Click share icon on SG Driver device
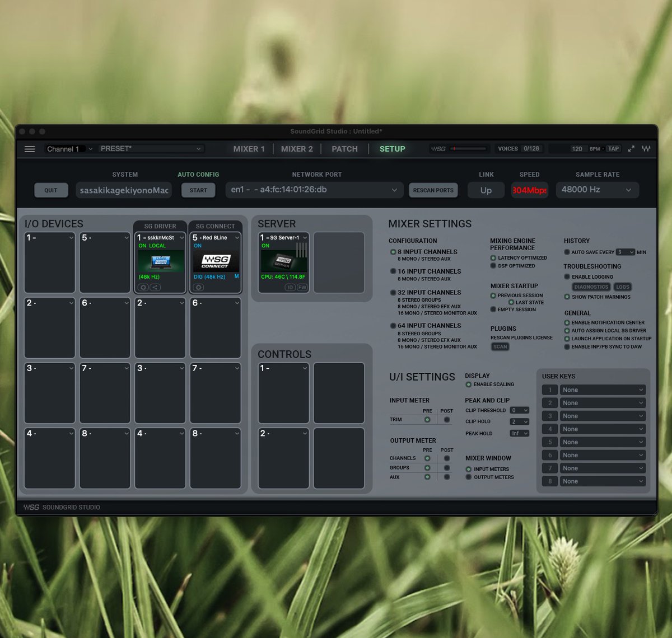The width and height of the screenshot is (672, 638). (155, 287)
